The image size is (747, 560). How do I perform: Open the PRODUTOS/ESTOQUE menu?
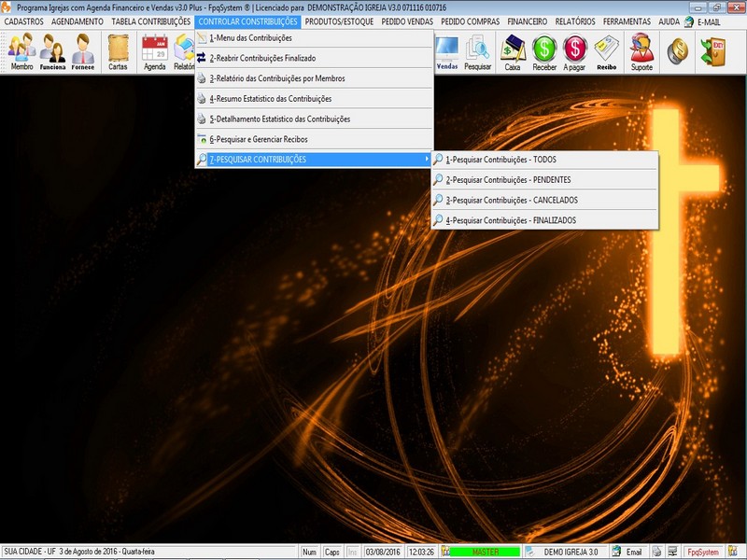pos(339,21)
